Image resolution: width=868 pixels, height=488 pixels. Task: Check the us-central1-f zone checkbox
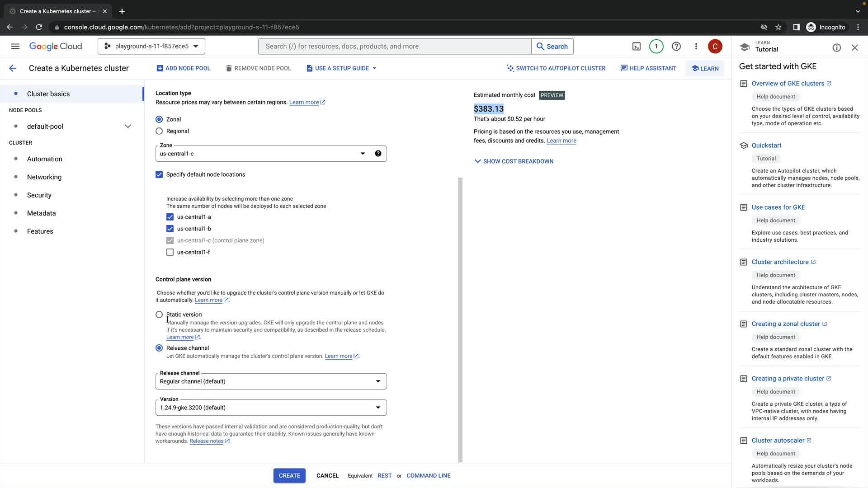tap(170, 252)
